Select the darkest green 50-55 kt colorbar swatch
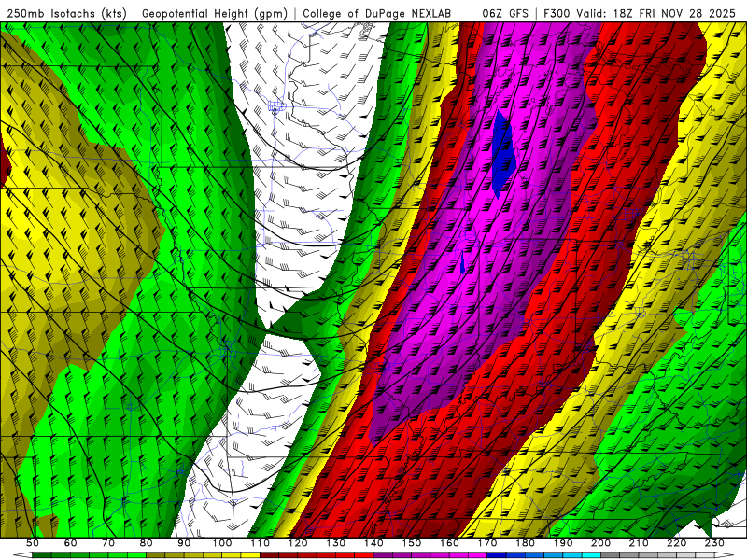Image resolution: width=747 pixels, height=560 pixels. [41, 555]
